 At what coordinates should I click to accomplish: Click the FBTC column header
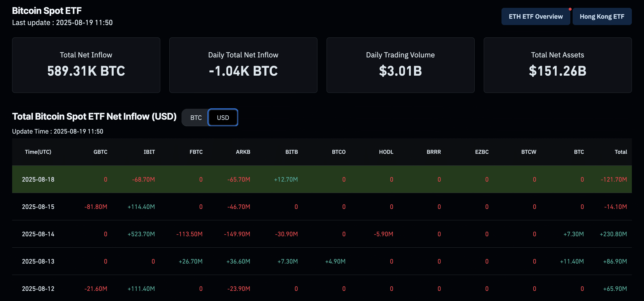tap(196, 152)
